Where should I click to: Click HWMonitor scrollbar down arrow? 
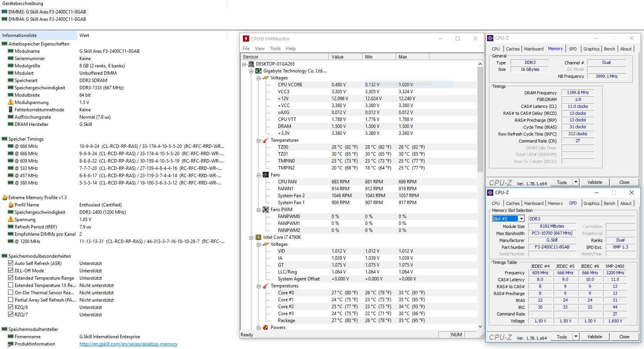[480, 327]
